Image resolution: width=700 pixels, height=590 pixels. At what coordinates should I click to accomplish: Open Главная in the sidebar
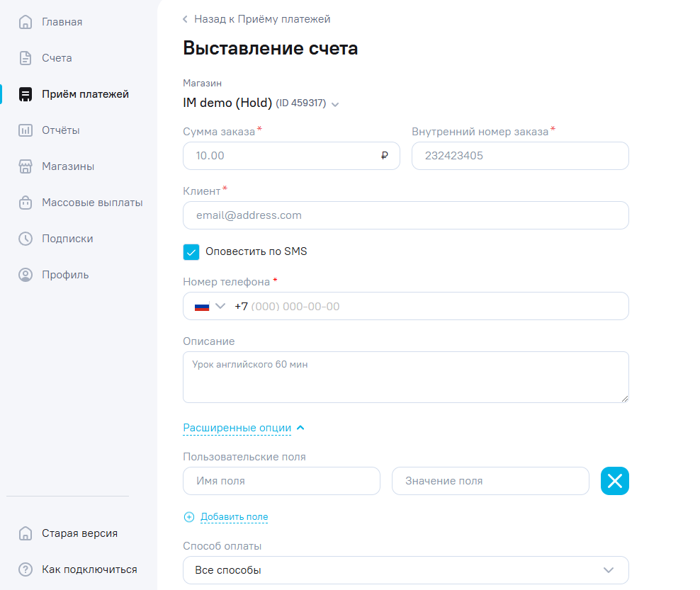click(62, 22)
